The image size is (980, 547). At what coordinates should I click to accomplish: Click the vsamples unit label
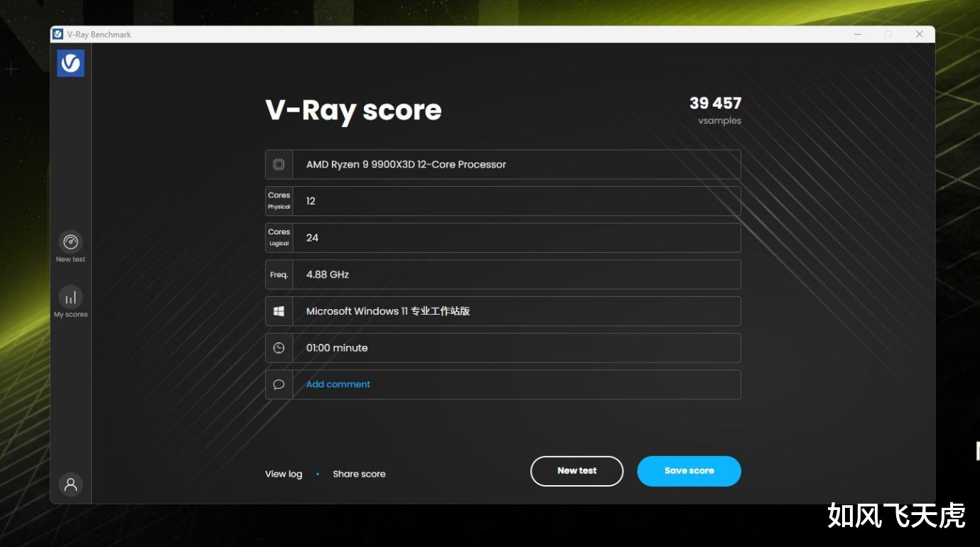click(719, 121)
